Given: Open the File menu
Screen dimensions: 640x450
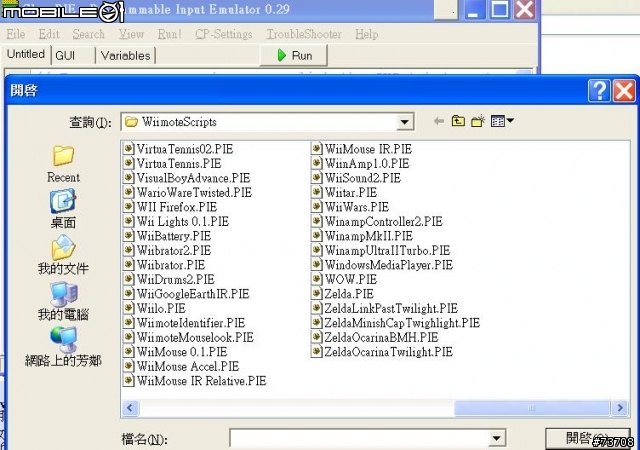Looking at the screenshot, I should [x=16, y=34].
